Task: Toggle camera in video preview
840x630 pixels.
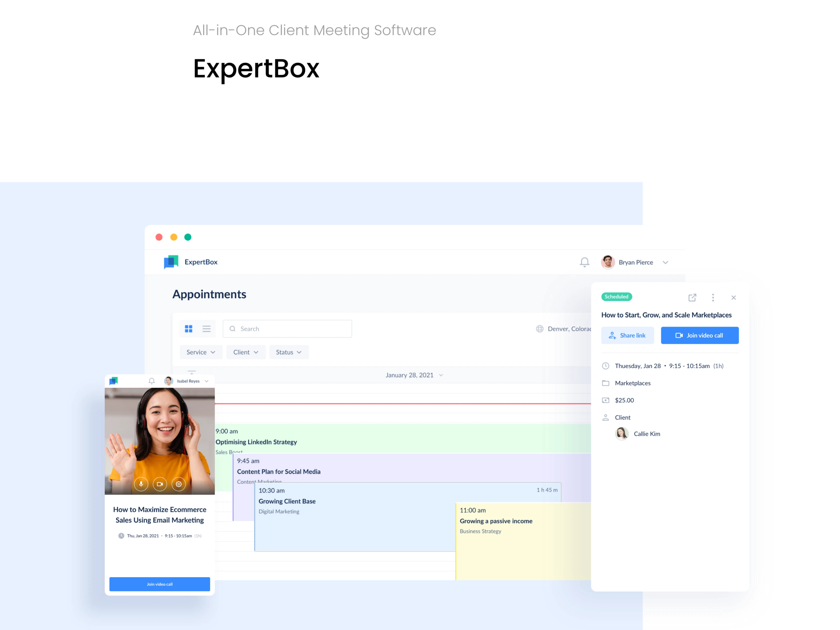Action: click(x=160, y=484)
